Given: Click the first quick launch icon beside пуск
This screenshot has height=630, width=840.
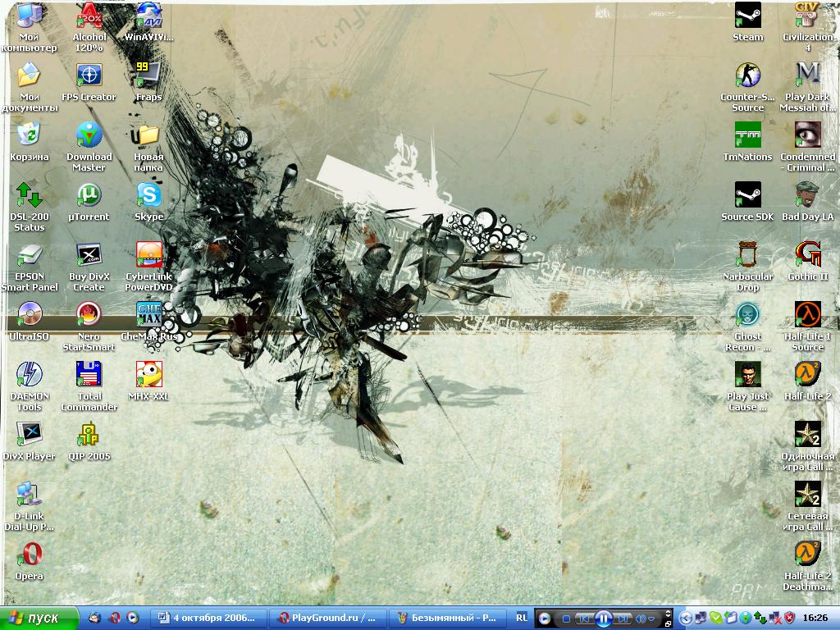Looking at the screenshot, I should [94, 619].
